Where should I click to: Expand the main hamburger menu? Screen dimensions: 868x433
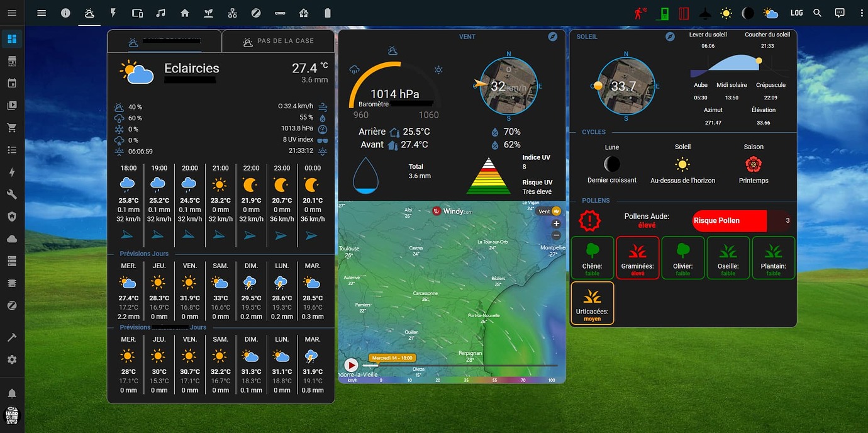(42, 13)
